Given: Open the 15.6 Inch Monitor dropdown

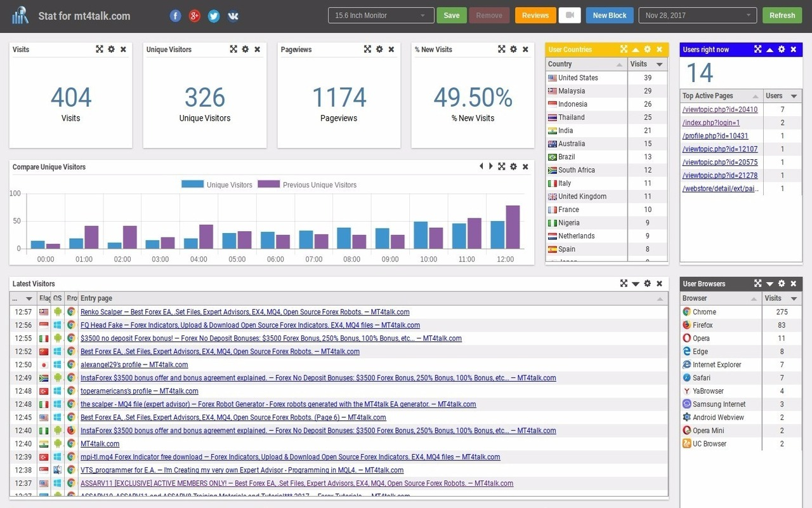Looking at the screenshot, I should pyautogui.click(x=381, y=15).
